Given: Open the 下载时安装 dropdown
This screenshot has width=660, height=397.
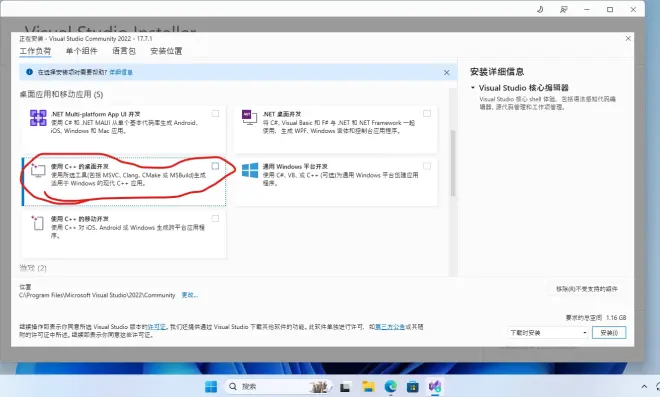Looking at the screenshot, I should 548,333.
